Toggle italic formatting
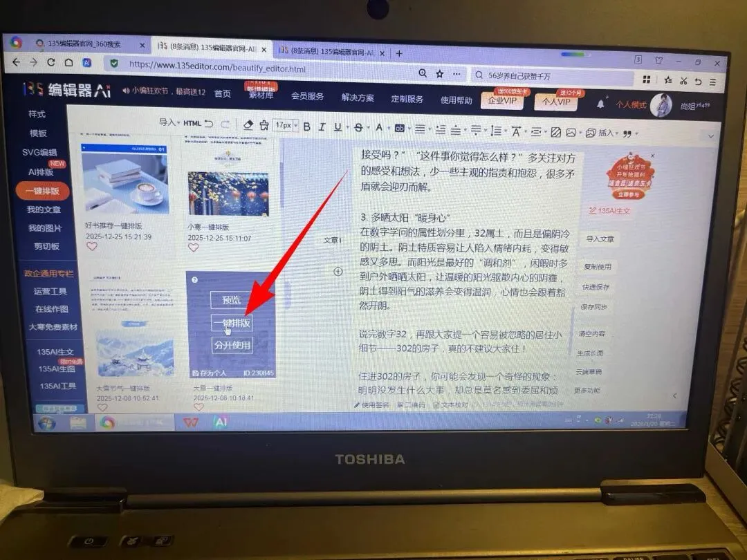747x560 pixels. (322, 127)
